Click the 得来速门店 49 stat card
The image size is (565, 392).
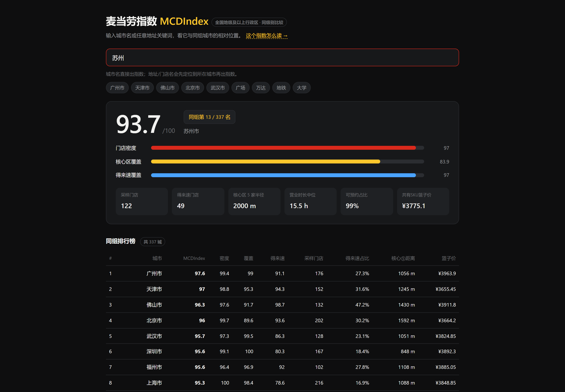[198, 201]
